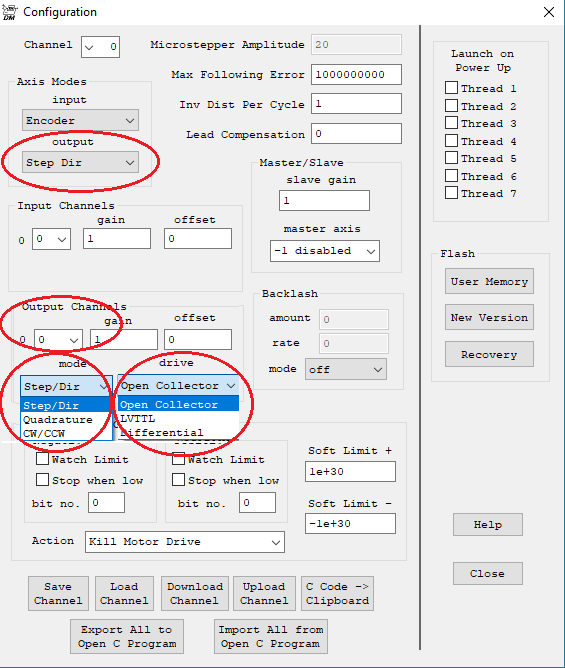This screenshot has width=565, height=668.
Task: Enable Thread 1 launch on power up
Action: pos(451,88)
